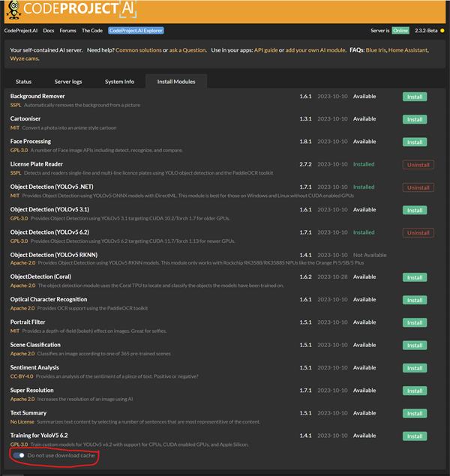Install the Scene Classification module
The width and height of the screenshot is (450, 476).
pos(415,346)
